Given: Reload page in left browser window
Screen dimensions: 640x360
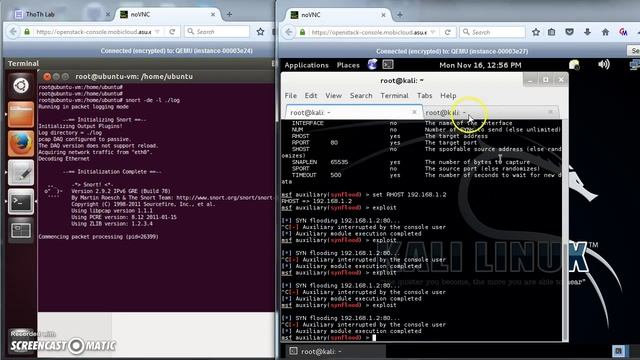Looking at the screenshot, I should point(172,31).
